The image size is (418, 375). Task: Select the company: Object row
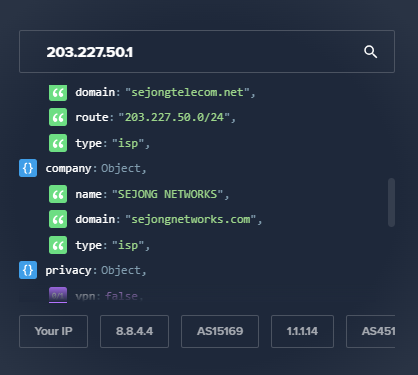[x=83, y=168]
